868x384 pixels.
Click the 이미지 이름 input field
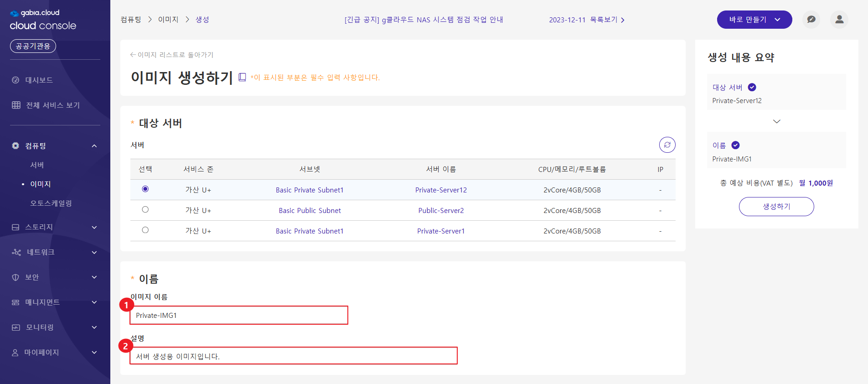(239, 315)
